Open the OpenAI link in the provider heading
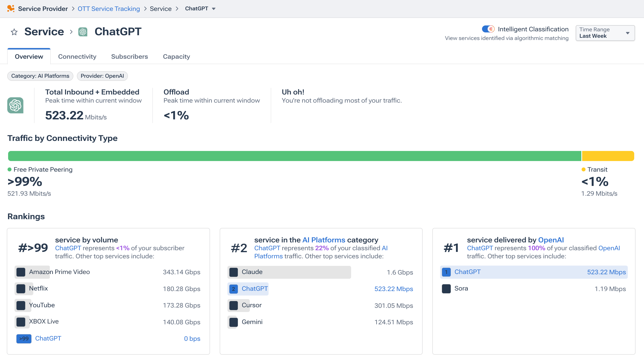Viewport: 644px width, 364px height. coord(551,240)
